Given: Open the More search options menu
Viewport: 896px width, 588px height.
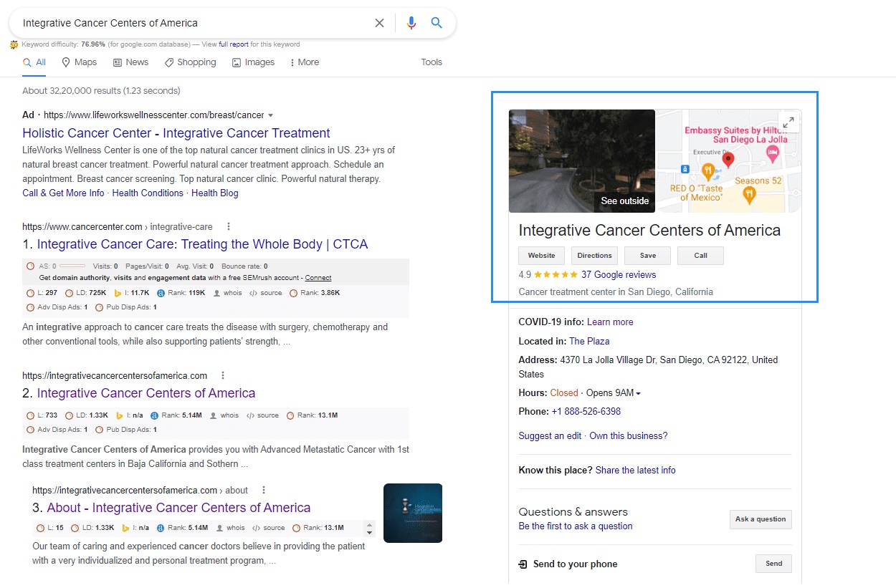Looking at the screenshot, I should point(305,62).
